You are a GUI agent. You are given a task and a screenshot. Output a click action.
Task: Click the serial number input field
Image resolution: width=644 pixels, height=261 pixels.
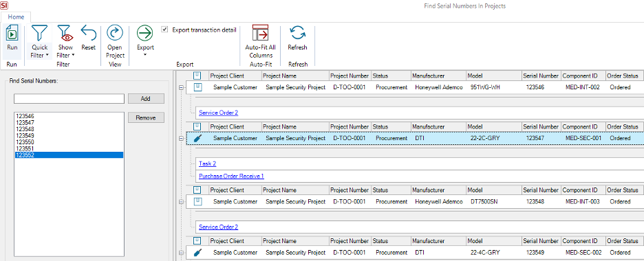coord(69,99)
